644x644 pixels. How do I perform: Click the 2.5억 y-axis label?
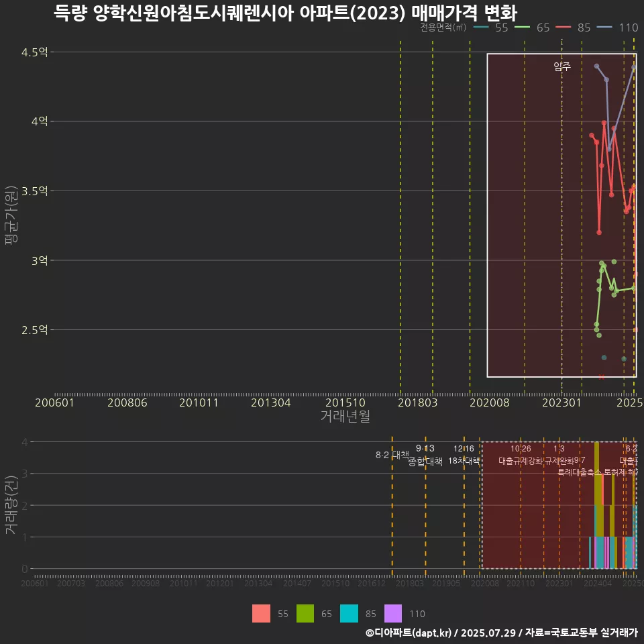tap(35, 330)
